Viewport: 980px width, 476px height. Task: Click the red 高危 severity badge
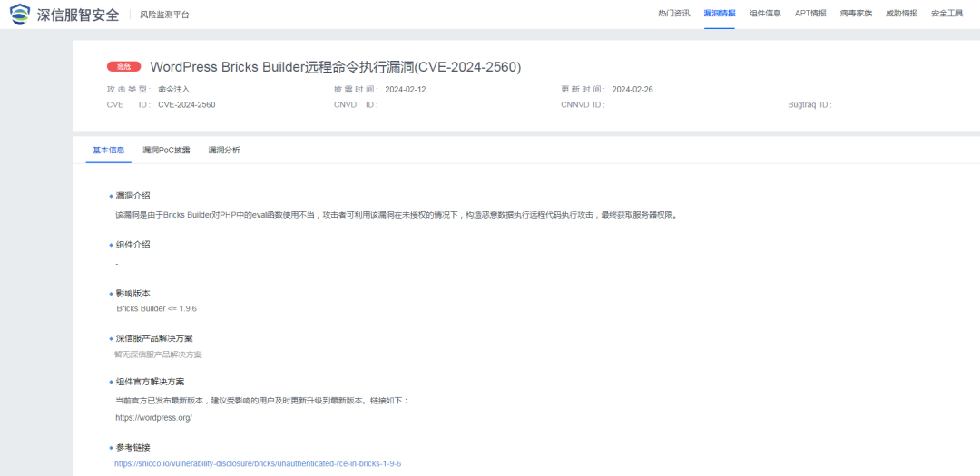coord(123,67)
